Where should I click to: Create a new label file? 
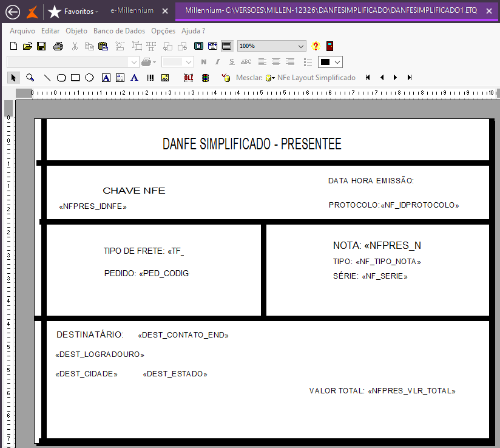tap(13, 46)
